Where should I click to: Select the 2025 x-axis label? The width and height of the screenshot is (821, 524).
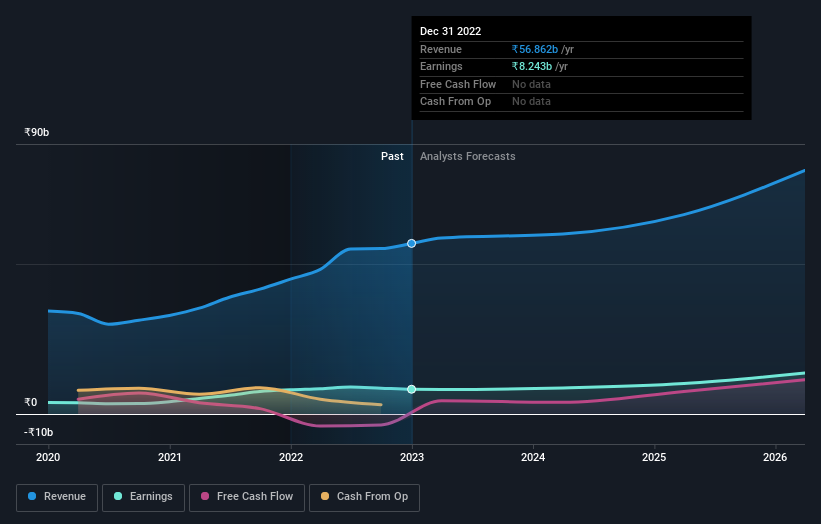tap(654, 458)
